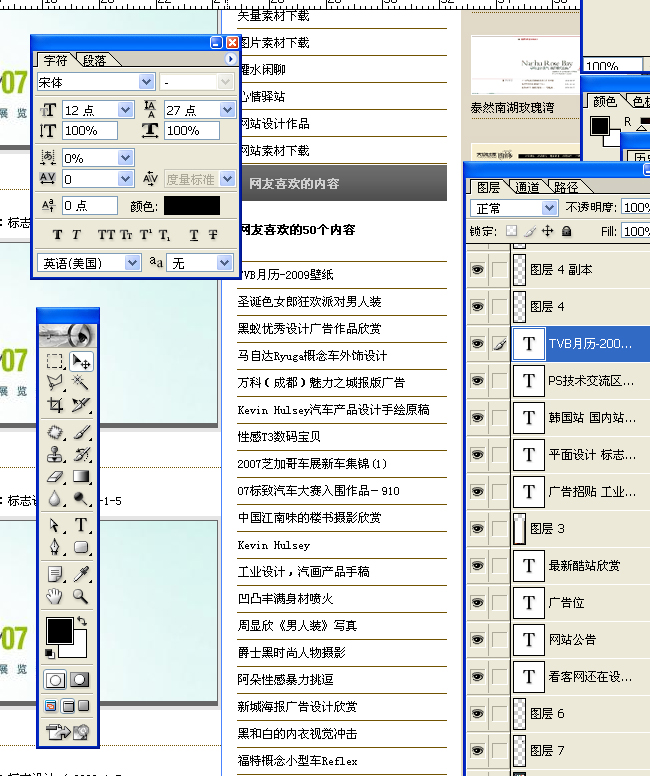Reset default foreground and background colors
The height and width of the screenshot is (776, 650).
50,654
